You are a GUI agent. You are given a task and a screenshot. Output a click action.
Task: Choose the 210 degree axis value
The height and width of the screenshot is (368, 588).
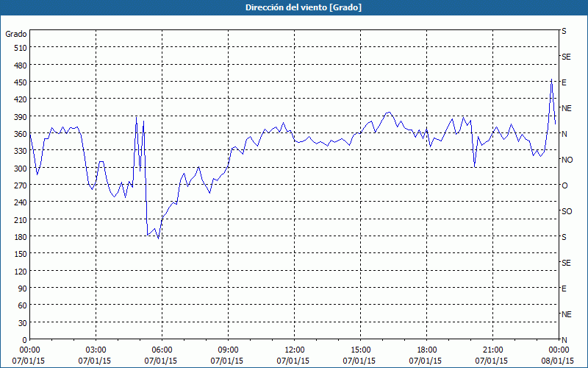pos(21,219)
